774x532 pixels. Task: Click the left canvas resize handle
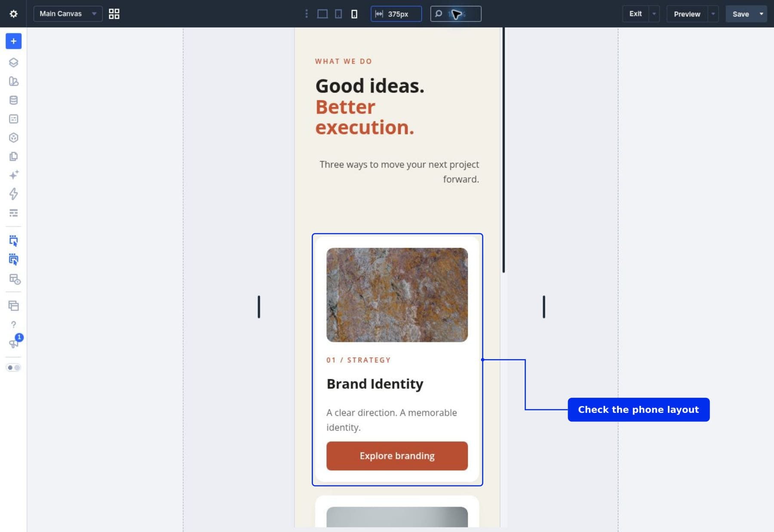click(x=259, y=307)
